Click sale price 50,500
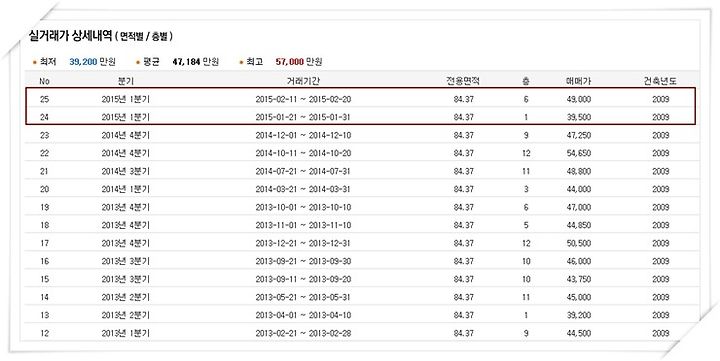The image size is (720, 361). [579, 243]
